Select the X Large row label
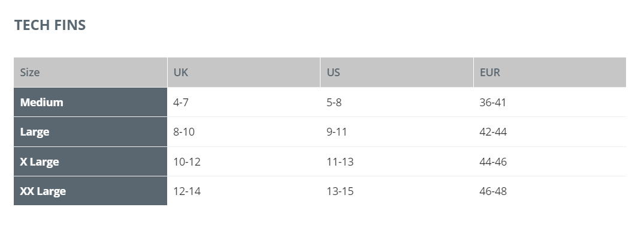644x225 pixels. pos(90,161)
